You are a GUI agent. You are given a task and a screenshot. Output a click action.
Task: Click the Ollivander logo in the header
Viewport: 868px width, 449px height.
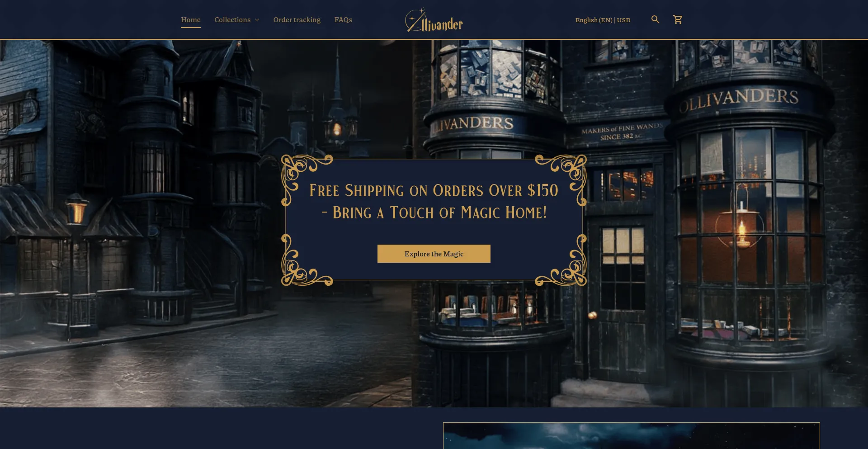point(434,20)
